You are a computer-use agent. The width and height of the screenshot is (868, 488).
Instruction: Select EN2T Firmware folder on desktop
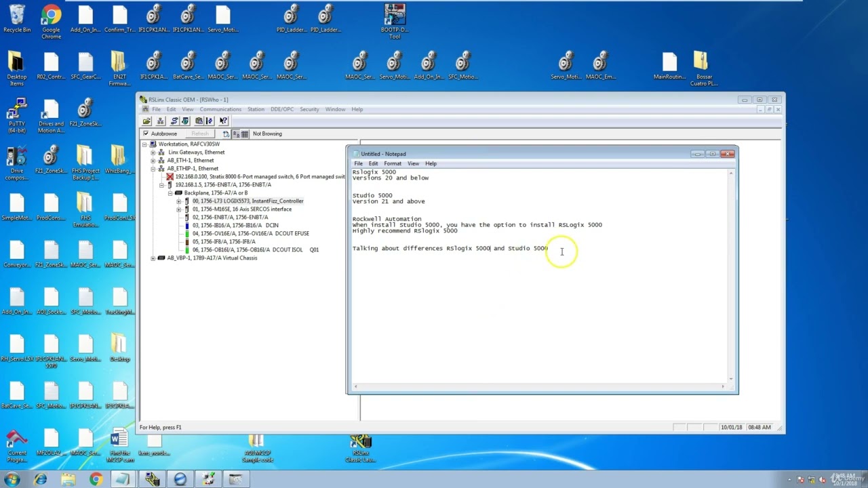pos(119,68)
